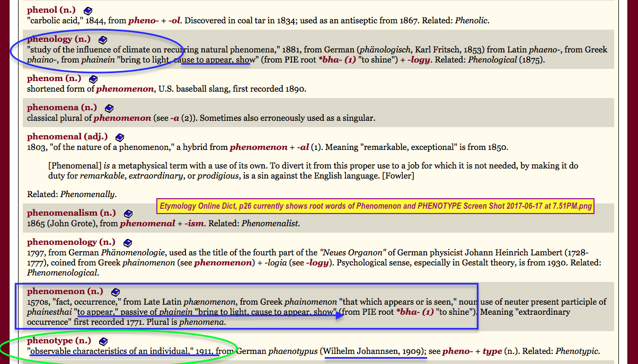Select the yellow Etymology Online Dict caption label

[x=375, y=206]
